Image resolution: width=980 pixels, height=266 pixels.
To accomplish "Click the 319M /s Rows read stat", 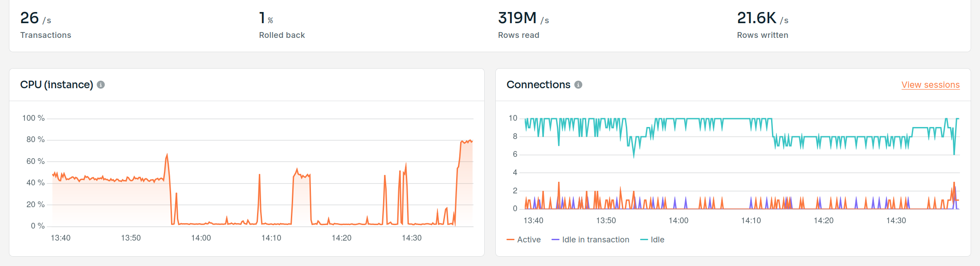I will [x=523, y=25].
